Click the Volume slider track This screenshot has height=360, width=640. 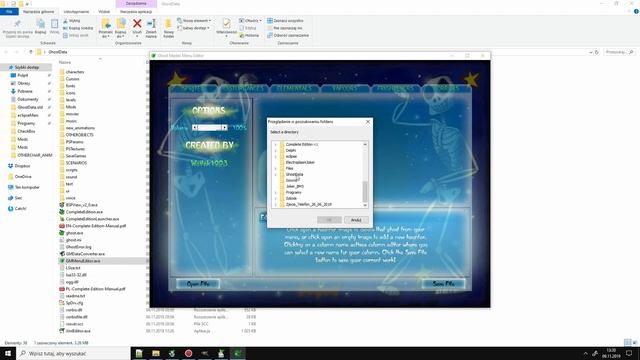210,128
